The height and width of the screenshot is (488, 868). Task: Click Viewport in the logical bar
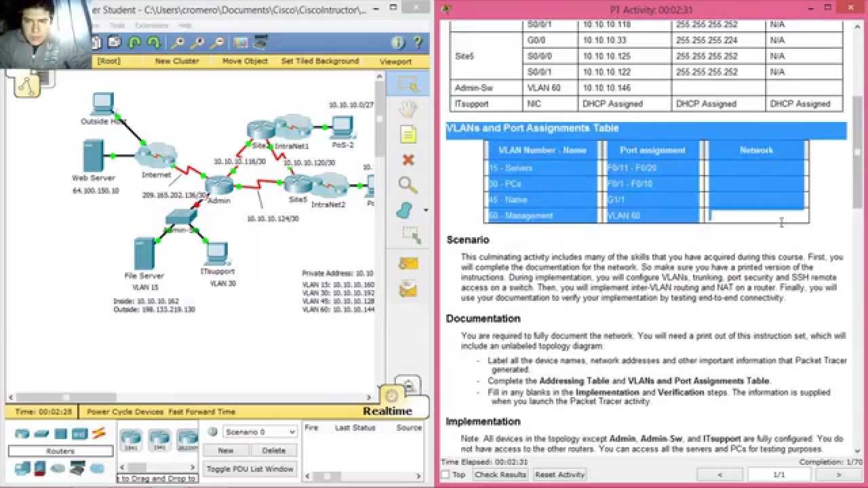396,62
